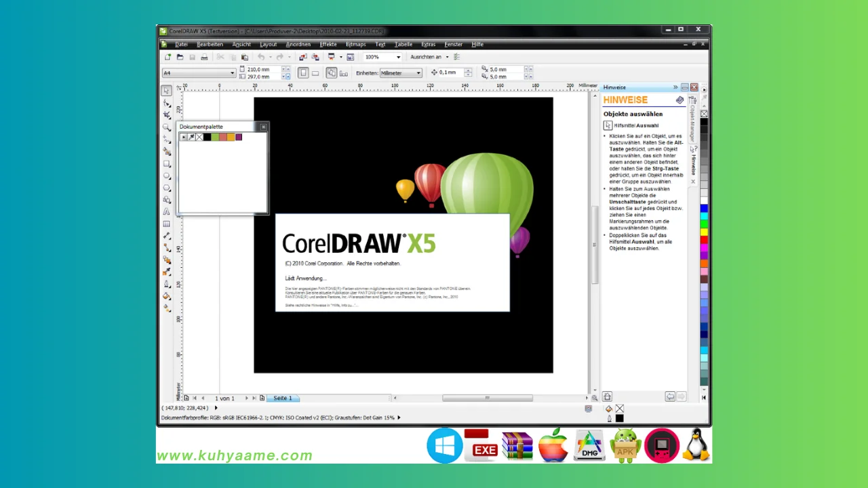This screenshot has height=488, width=868.
Task: Open the Welcome screen icon in toolbar
Action: coord(351,57)
